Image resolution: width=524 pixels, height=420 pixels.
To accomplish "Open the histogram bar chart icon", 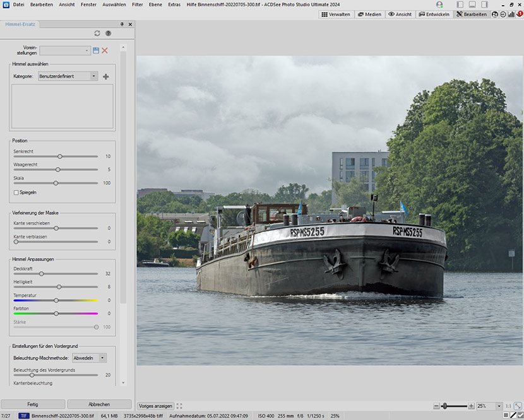I will (x=511, y=14).
